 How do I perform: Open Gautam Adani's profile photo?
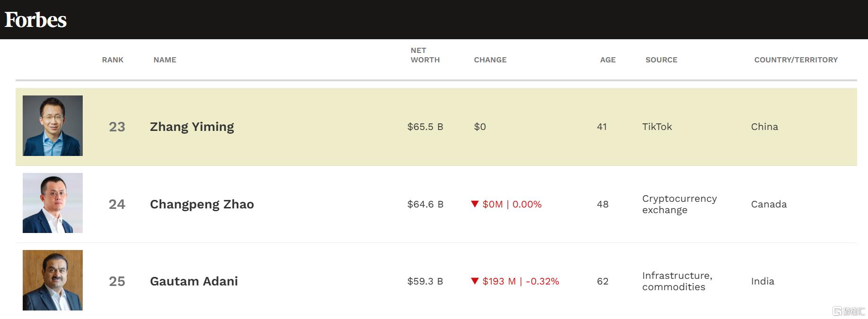pos(52,280)
